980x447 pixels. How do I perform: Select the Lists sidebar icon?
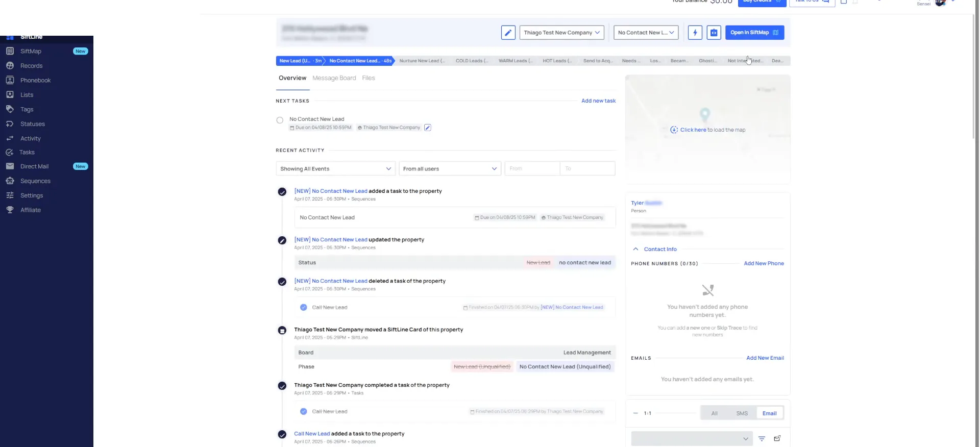pyautogui.click(x=10, y=95)
